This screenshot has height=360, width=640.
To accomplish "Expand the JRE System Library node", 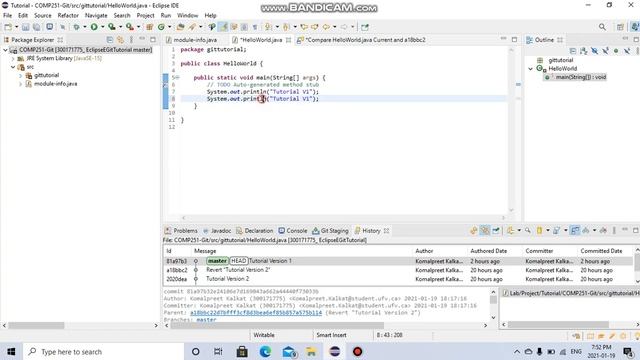I will [x=13, y=58].
